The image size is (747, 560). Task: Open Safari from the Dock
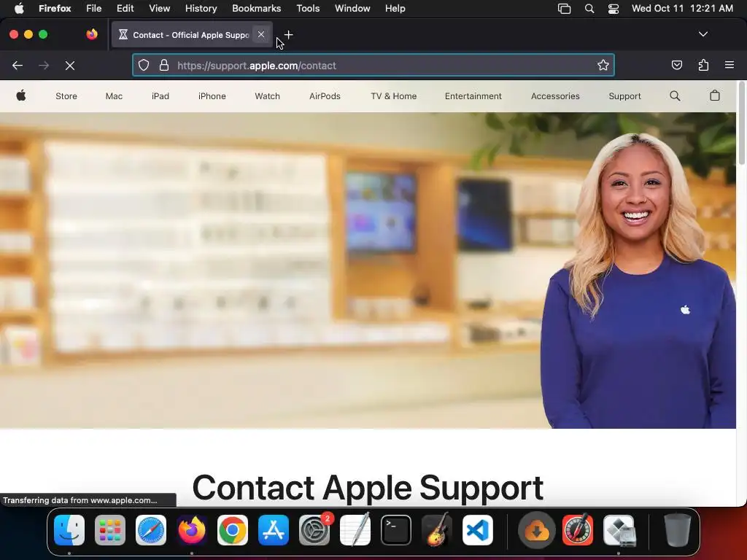pos(151,530)
